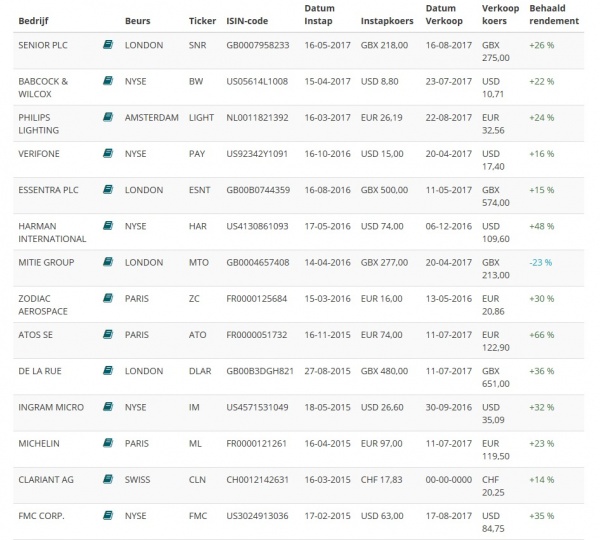600x540 pixels.
Task: Click the SWISS exchange cell
Action: (137, 480)
